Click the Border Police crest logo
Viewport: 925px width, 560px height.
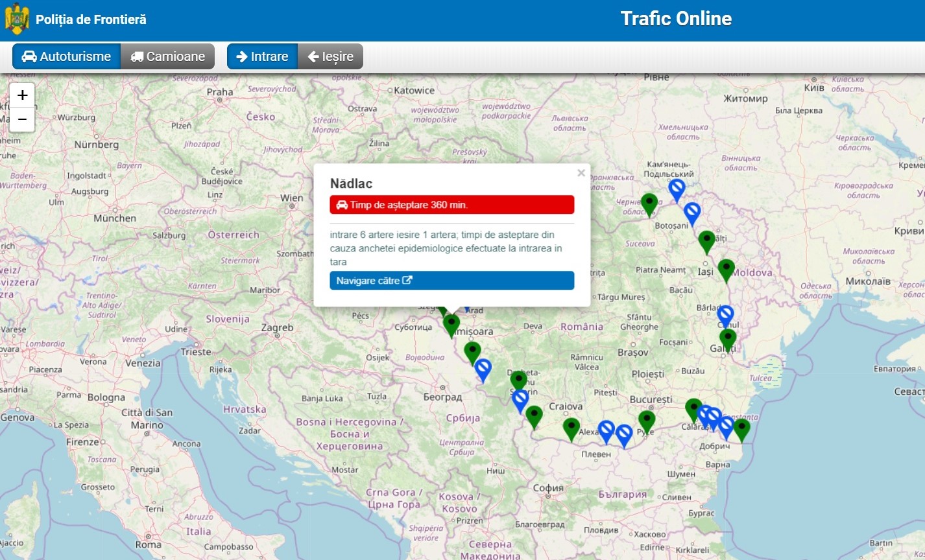point(17,19)
